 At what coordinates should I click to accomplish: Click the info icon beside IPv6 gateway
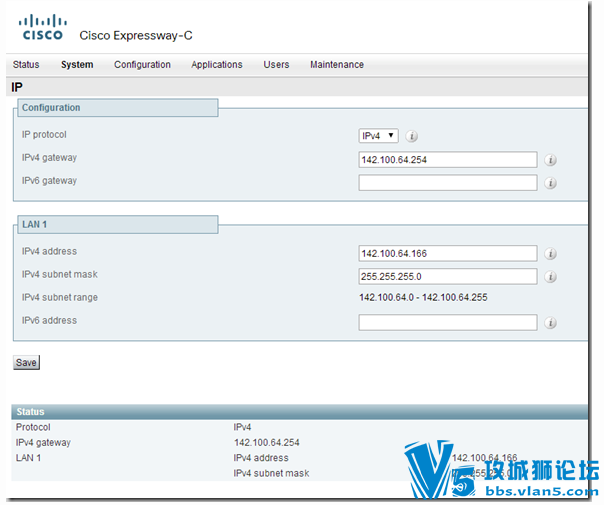(550, 183)
